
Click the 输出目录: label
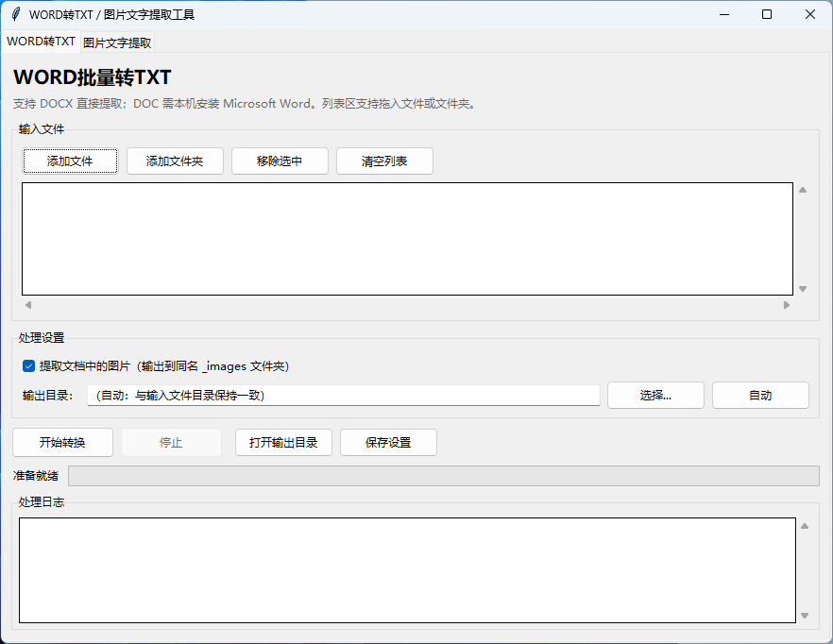[48, 396]
